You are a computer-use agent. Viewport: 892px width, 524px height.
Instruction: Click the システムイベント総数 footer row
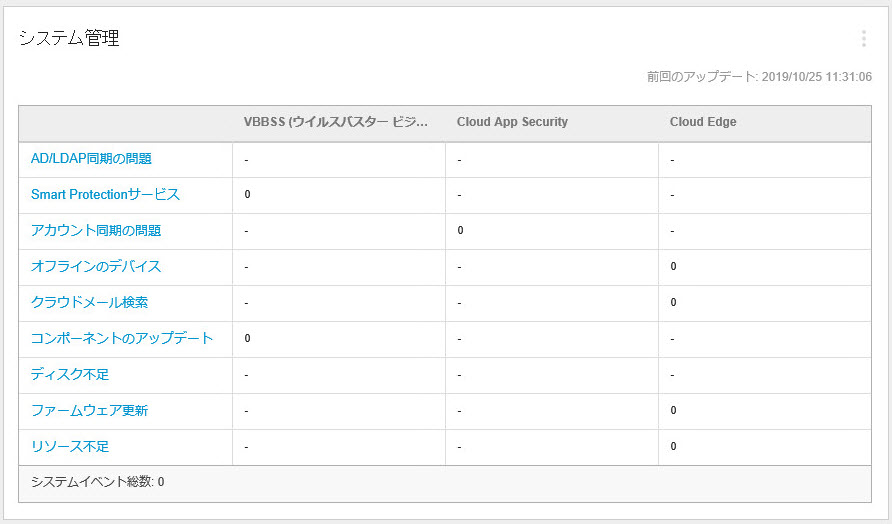(x=97, y=482)
